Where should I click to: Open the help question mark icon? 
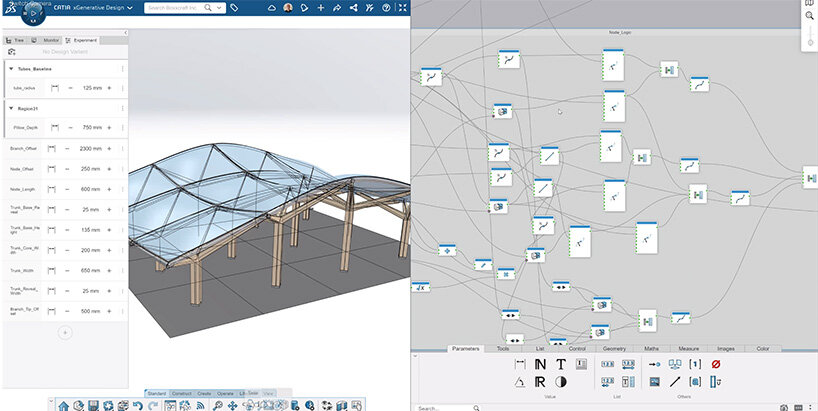pos(385,7)
